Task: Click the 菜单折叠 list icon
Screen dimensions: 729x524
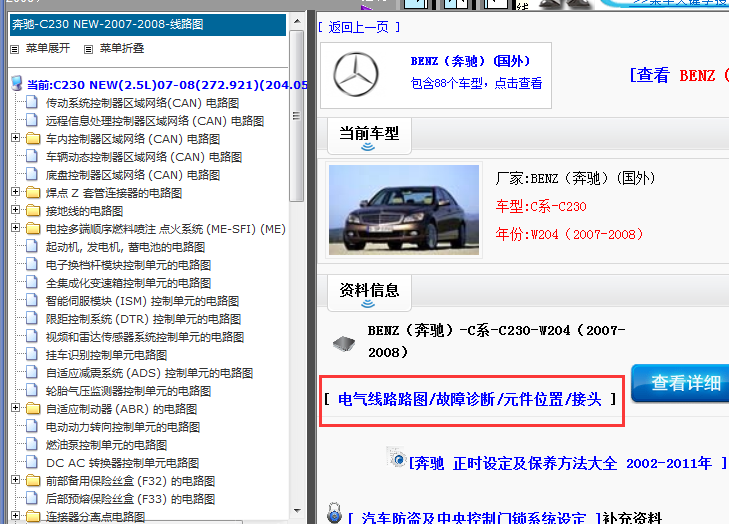Action: click(x=88, y=49)
